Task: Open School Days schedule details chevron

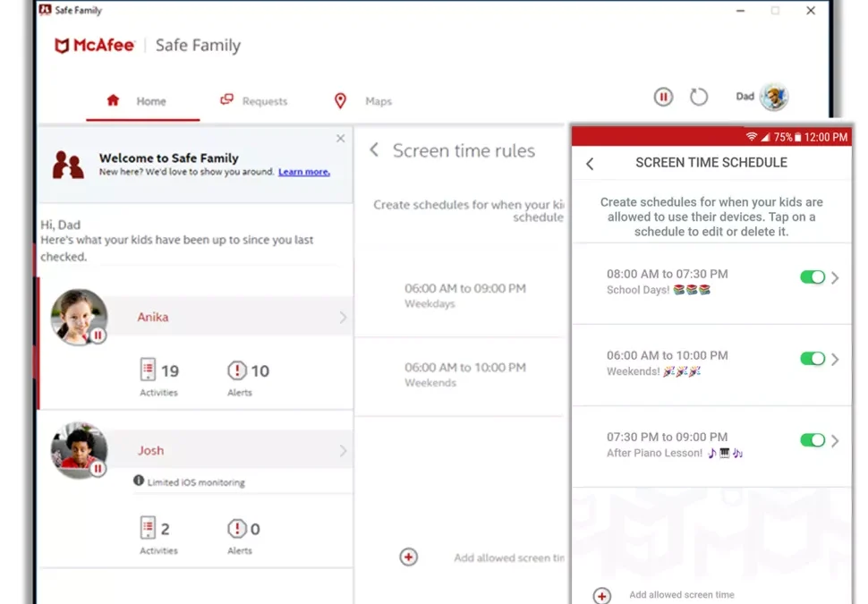Action: (x=836, y=277)
